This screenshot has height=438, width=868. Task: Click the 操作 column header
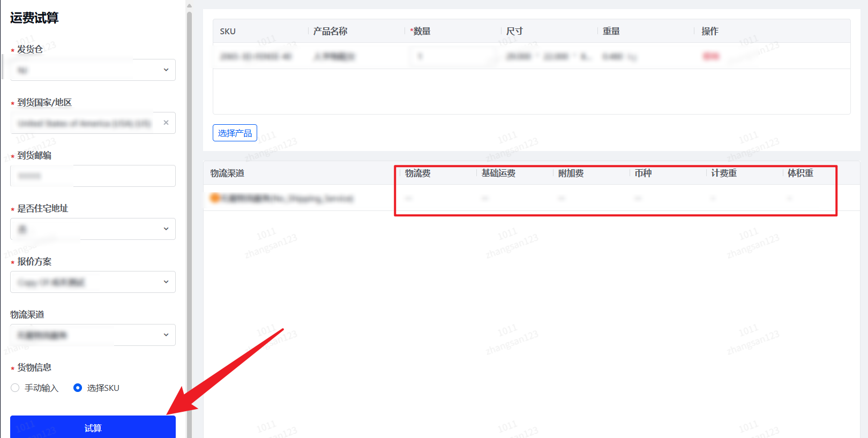pyautogui.click(x=710, y=31)
